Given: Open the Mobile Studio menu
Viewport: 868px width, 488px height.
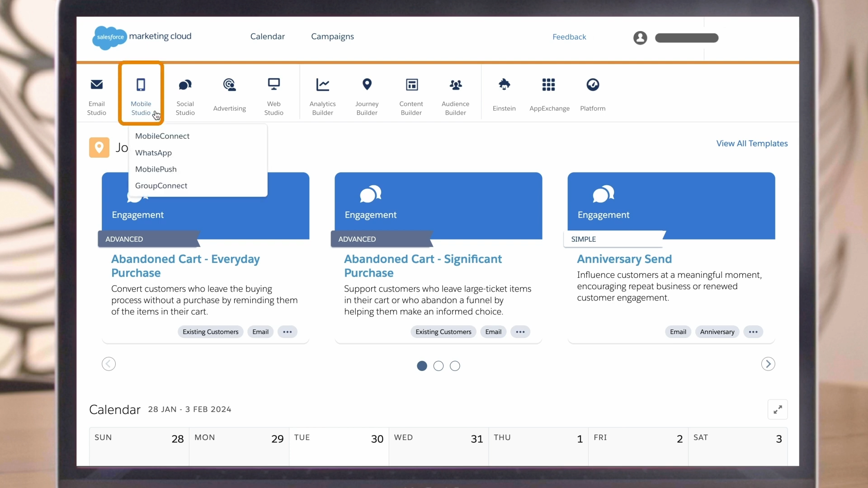Looking at the screenshot, I should [141, 93].
